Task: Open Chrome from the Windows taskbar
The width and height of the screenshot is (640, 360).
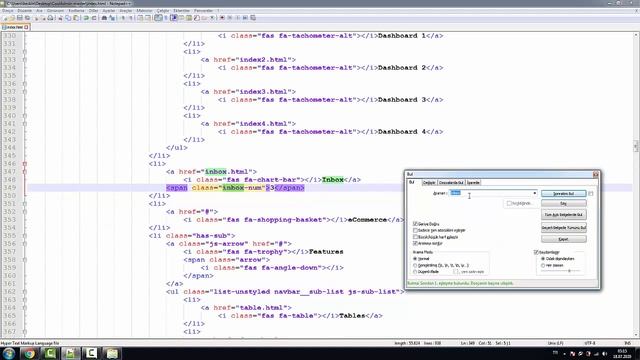Action: (x=29, y=353)
